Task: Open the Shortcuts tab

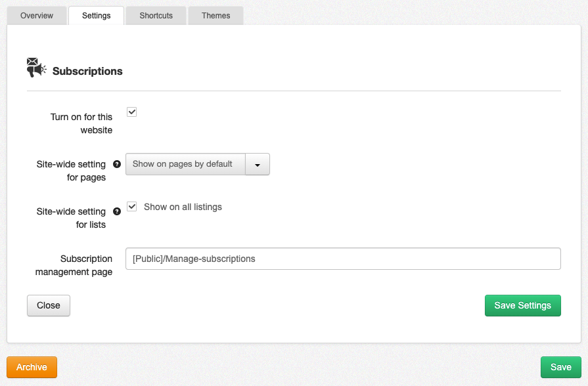Action: (155, 15)
